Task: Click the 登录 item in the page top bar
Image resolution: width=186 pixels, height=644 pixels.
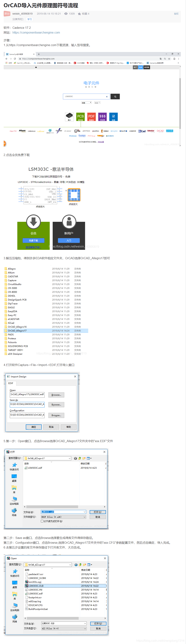Action: pos(141,67)
